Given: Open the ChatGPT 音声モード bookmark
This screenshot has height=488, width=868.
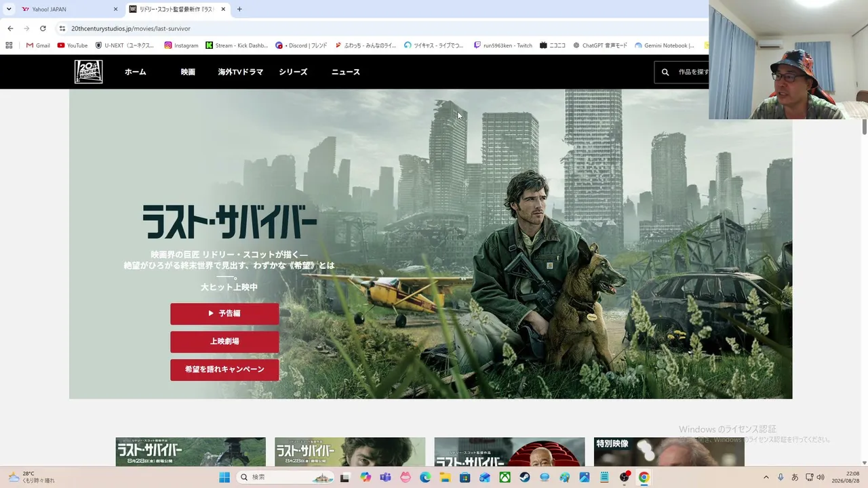Looking at the screenshot, I should coord(600,45).
